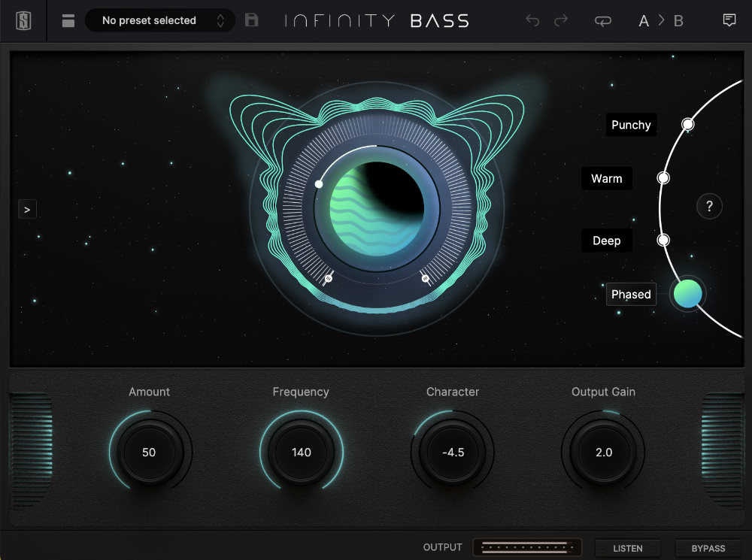Viewport: 752px width, 560px height.
Task: Click the preset up/down stepper arrows
Action: click(x=220, y=20)
